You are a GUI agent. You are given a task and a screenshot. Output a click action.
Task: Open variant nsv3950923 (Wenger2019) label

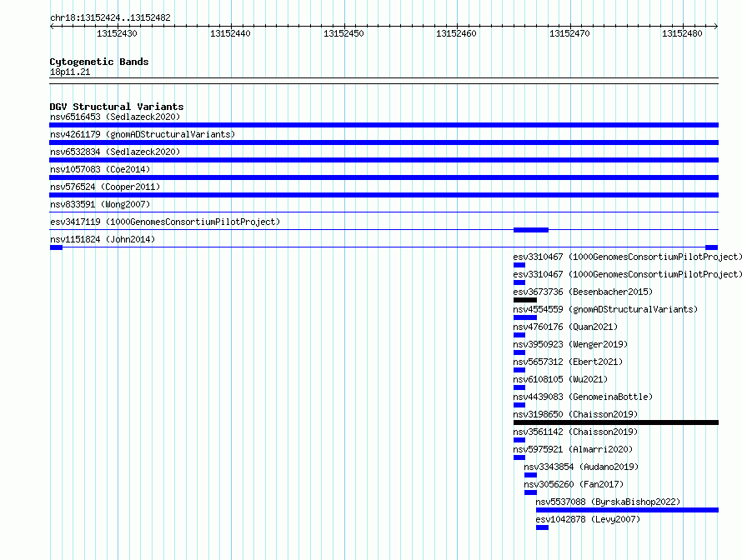coord(570,344)
